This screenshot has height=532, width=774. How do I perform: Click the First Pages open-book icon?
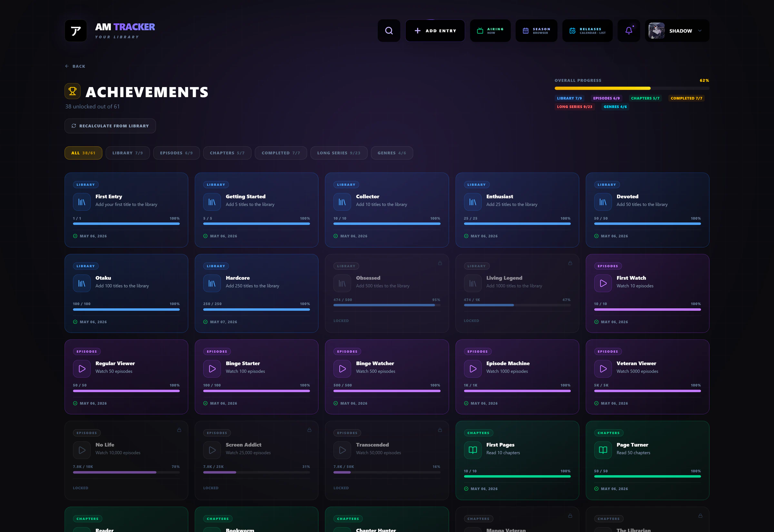pyautogui.click(x=473, y=450)
